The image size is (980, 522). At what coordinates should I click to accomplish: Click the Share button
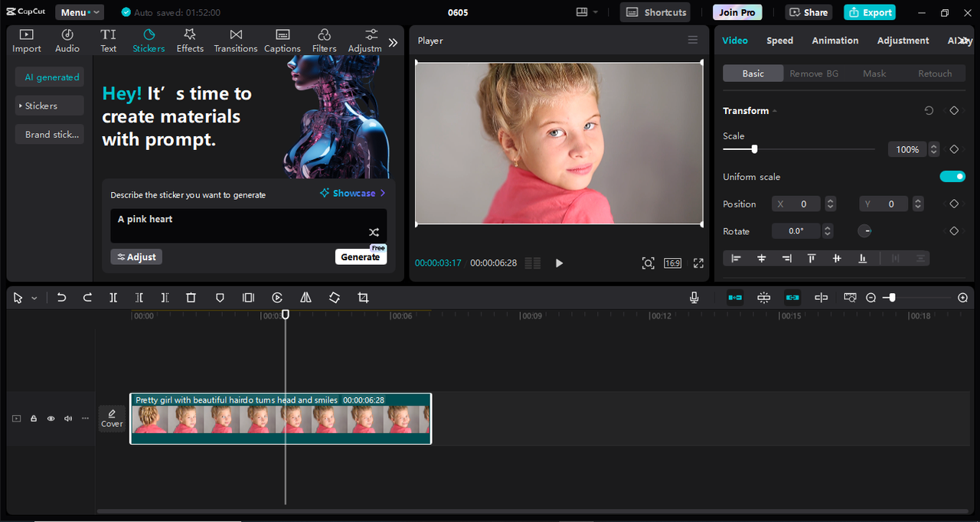(808, 12)
